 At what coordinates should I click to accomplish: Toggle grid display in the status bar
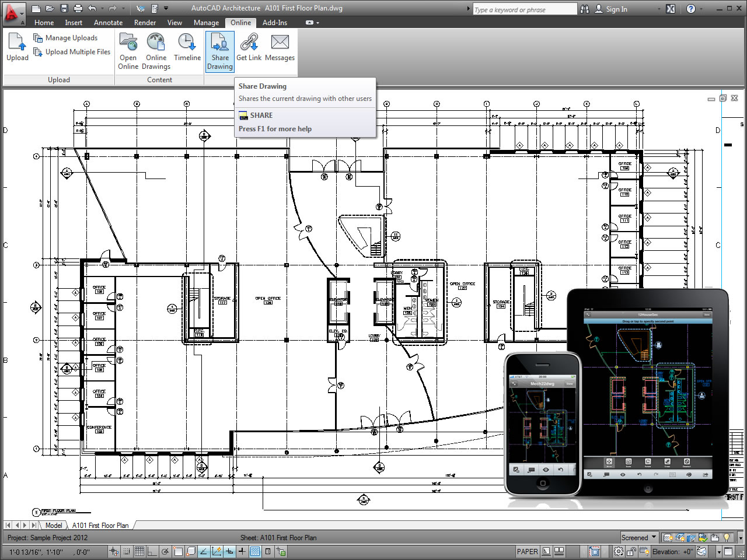pyautogui.click(x=139, y=551)
